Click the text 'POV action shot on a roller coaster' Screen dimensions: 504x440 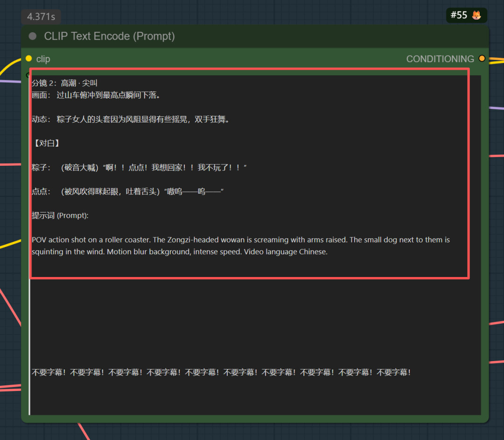(91, 240)
